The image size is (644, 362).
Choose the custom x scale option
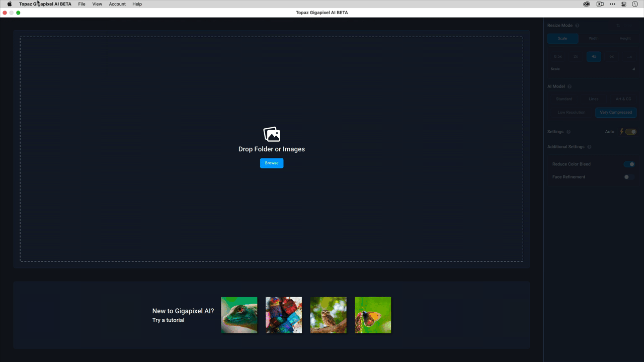(630, 57)
